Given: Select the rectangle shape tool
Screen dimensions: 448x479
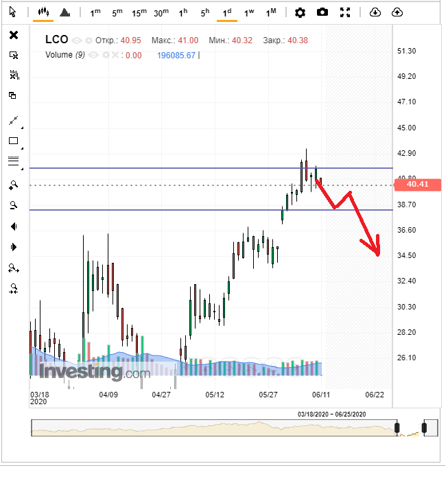Looking at the screenshot, I should click(14, 141).
